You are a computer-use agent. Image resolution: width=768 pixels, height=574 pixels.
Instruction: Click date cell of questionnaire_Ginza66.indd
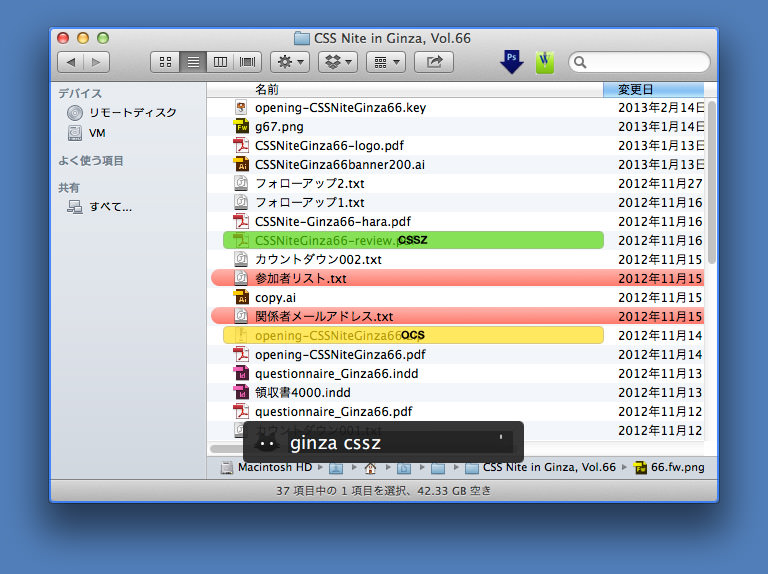coord(660,374)
